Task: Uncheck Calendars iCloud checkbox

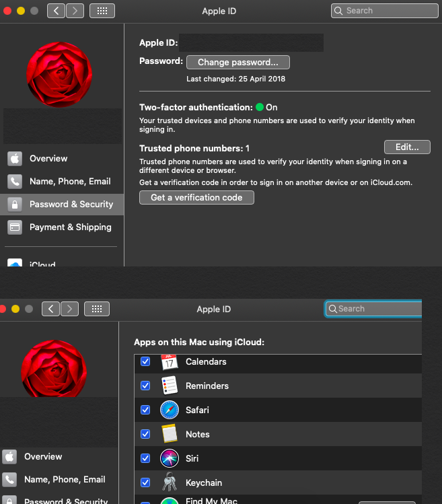Action: point(145,361)
